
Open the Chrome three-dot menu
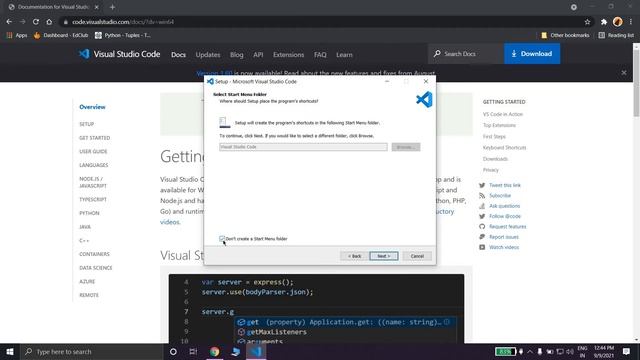(x=631, y=22)
